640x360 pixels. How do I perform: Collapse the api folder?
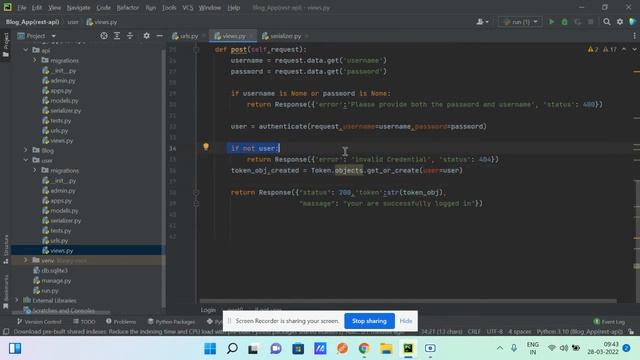(x=26, y=50)
